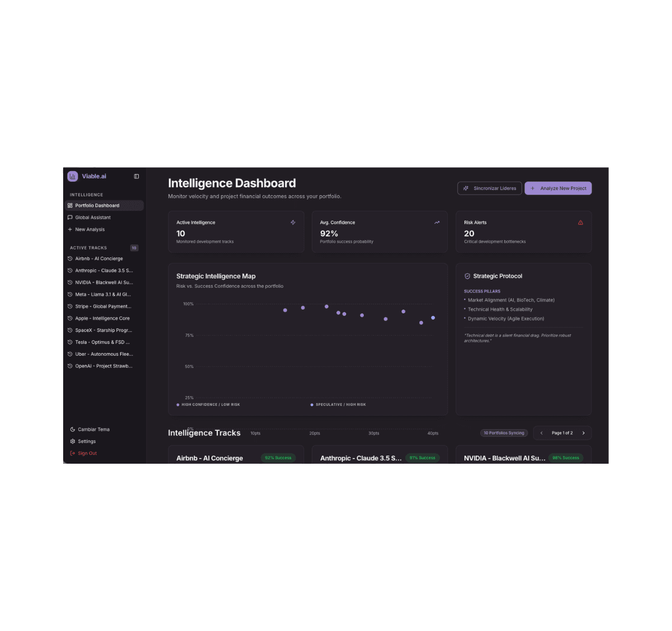
Task: Click the Dynamic Velocity (Agile Execution) text
Action: point(506,319)
